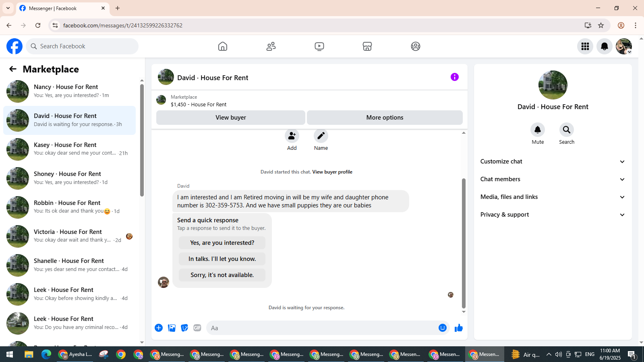
Task: Open the Facebook Home icon
Action: [223, 46]
